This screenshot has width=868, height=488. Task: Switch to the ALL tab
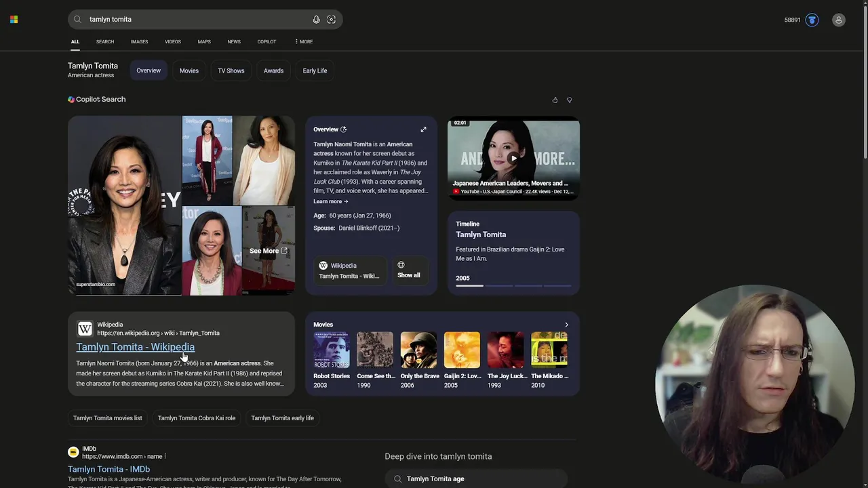click(75, 42)
